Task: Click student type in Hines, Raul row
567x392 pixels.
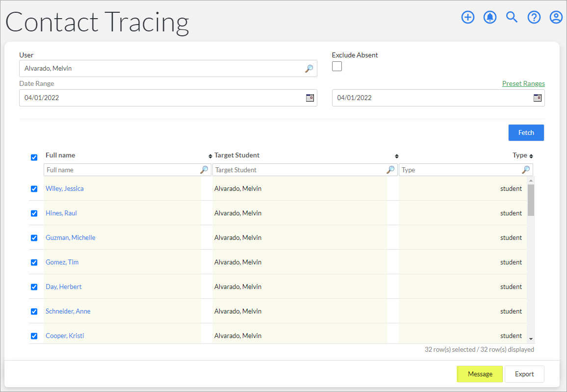Action: [511, 213]
